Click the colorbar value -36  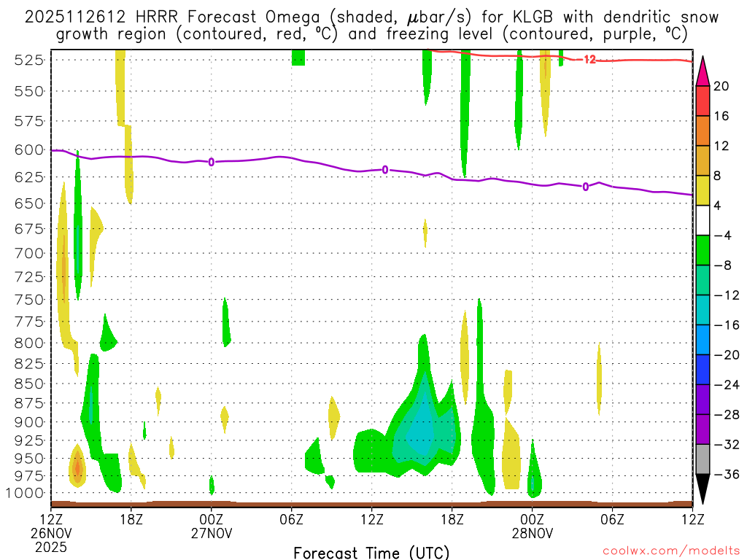pyautogui.click(x=727, y=474)
